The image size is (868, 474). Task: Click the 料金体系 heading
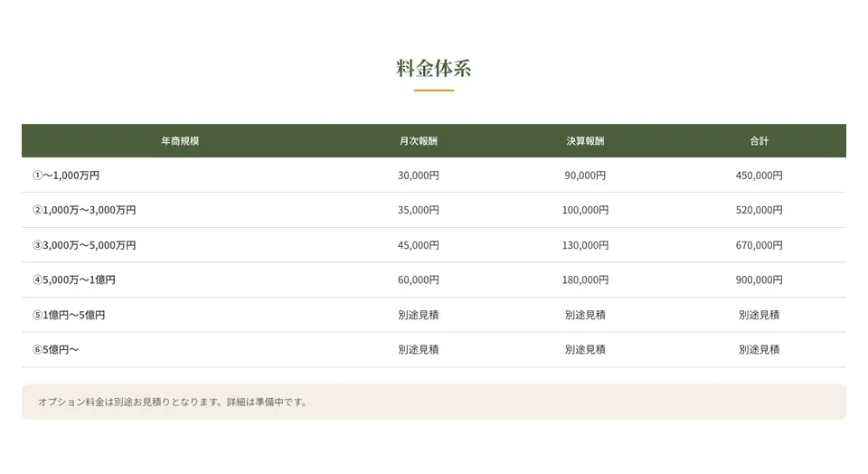pyautogui.click(x=433, y=68)
